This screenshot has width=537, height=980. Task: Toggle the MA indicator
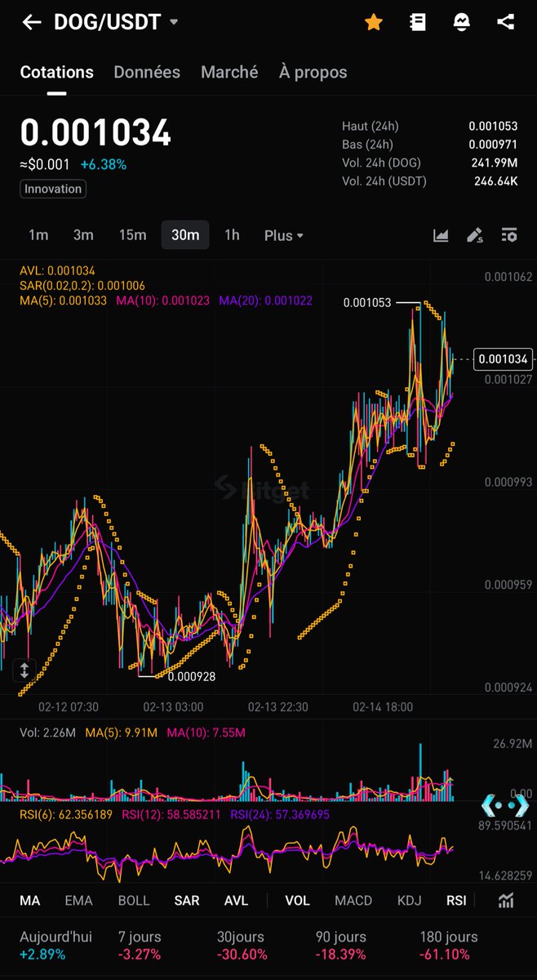[x=29, y=900]
